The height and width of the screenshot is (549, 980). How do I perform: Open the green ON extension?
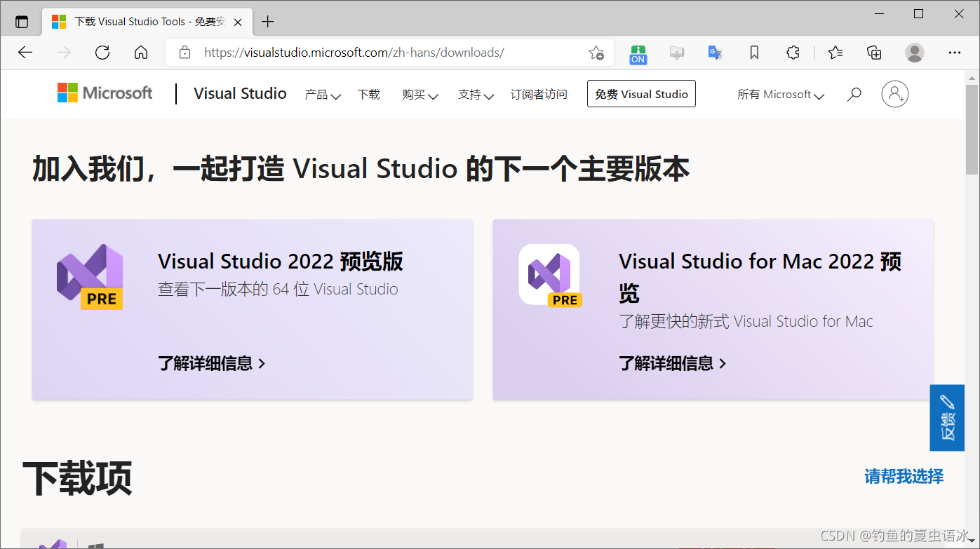click(638, 53)
